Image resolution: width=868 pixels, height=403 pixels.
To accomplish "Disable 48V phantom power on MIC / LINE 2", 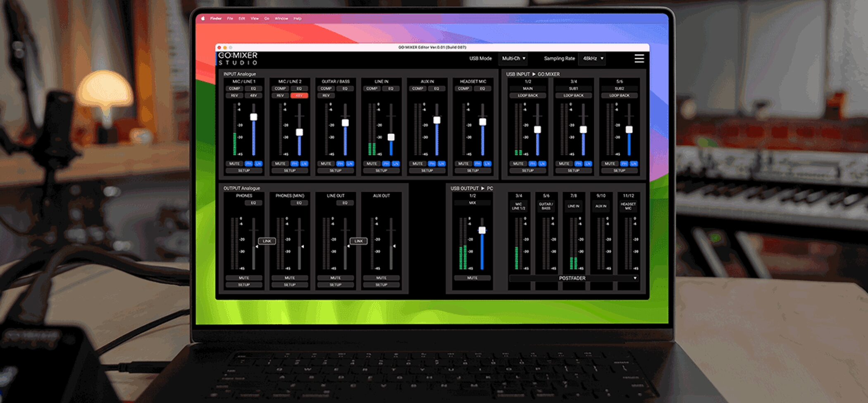I will (x=299, y=96).
